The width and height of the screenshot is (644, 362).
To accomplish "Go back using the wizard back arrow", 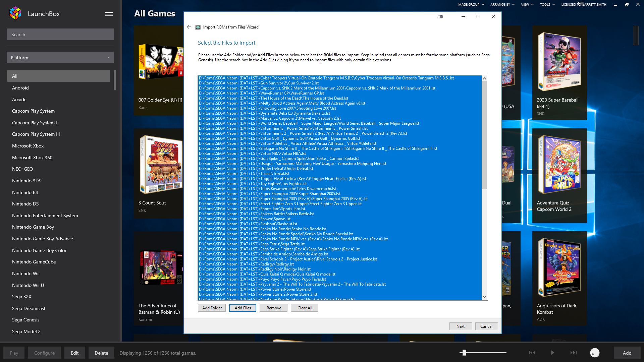I will coord(189,27).
